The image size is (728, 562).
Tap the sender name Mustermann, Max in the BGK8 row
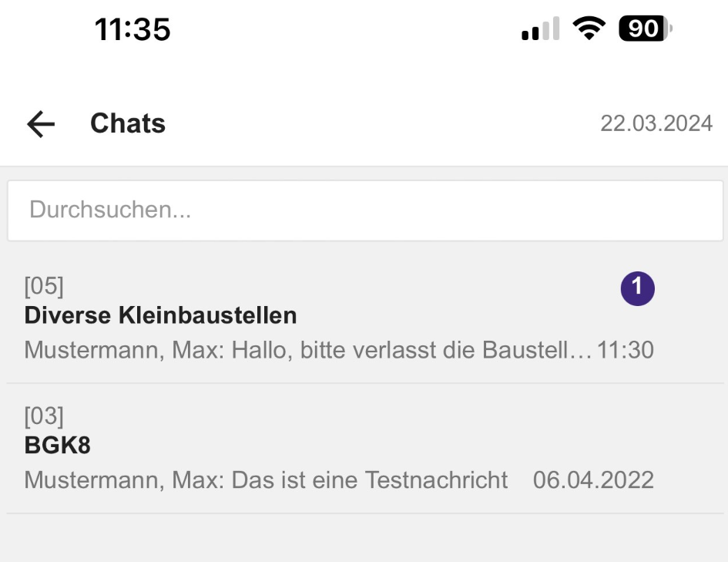(x=125, y=480)
